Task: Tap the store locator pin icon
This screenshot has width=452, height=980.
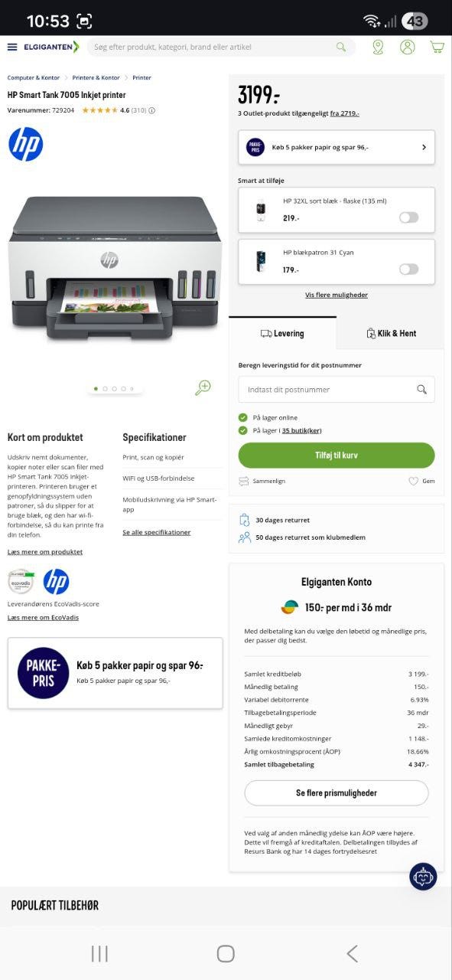Action: click(x=378, y=47)
